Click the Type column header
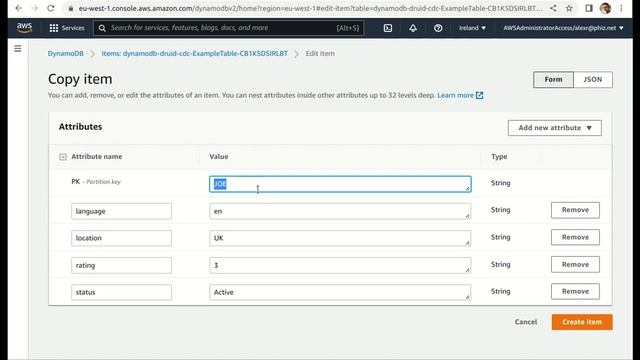The width and height of the screenshot is (640, 360). 499,157
